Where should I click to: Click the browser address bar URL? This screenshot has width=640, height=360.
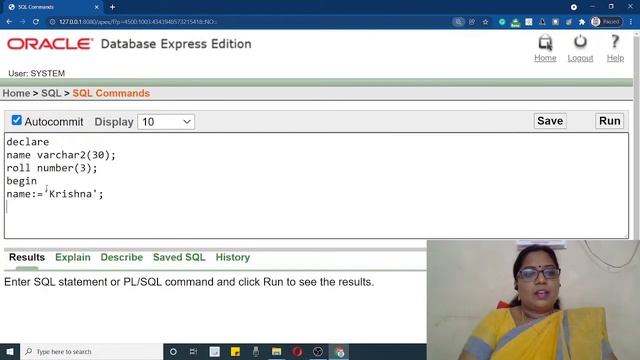point(138,22)
